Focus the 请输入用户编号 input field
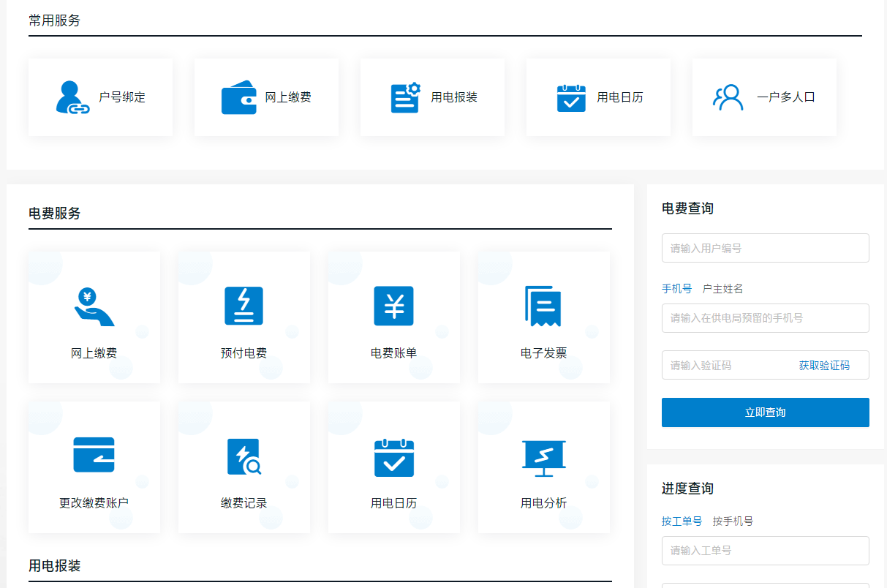 (765, 248)
